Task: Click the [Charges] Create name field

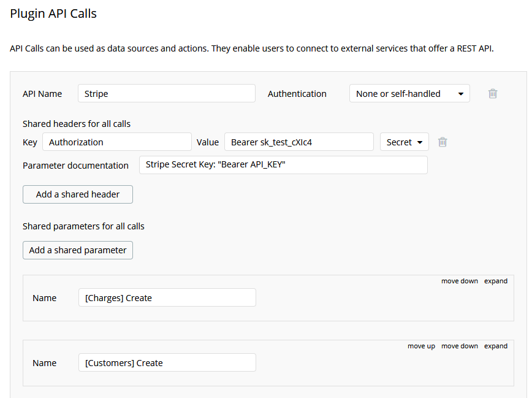Action: (167, 298)
